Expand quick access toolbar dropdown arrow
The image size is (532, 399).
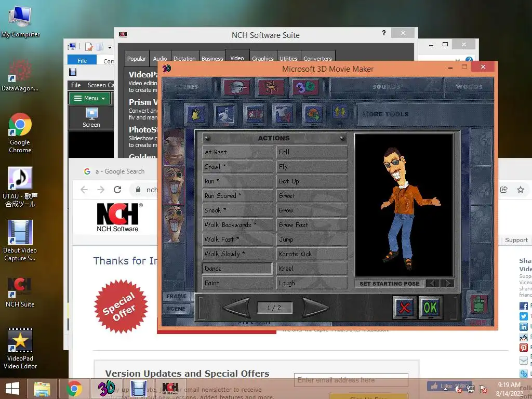click(x=110, y=47)
